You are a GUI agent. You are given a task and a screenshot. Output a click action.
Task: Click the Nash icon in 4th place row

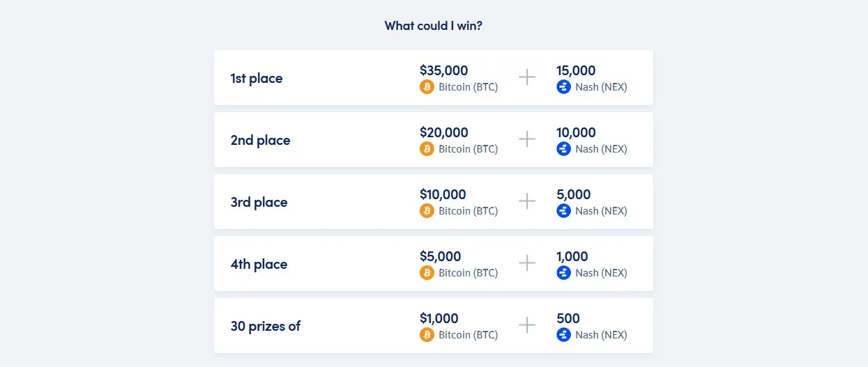[563, 273]
